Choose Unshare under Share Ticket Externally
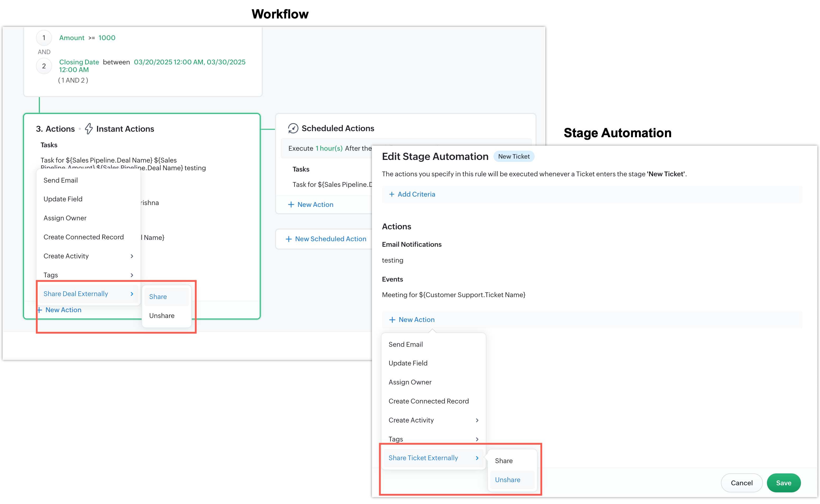Viewport: 820px width, 504px height. click(507, 480)
